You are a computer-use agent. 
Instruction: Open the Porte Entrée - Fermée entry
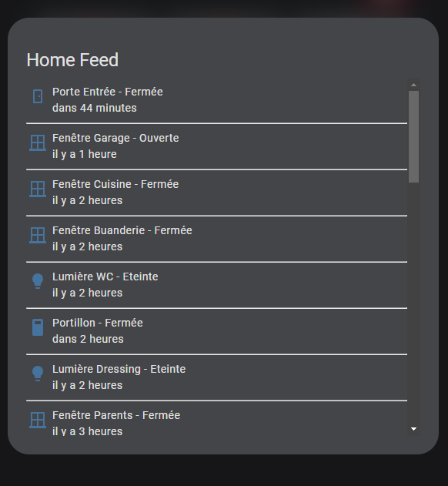coord(216,100)
